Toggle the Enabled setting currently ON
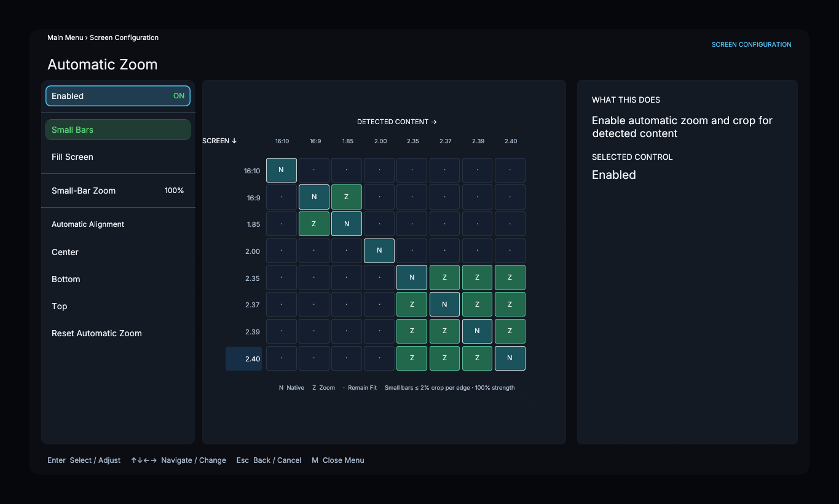Image resolution: width=839 pixels, height=504 pixels. click(x=118, y=96)
